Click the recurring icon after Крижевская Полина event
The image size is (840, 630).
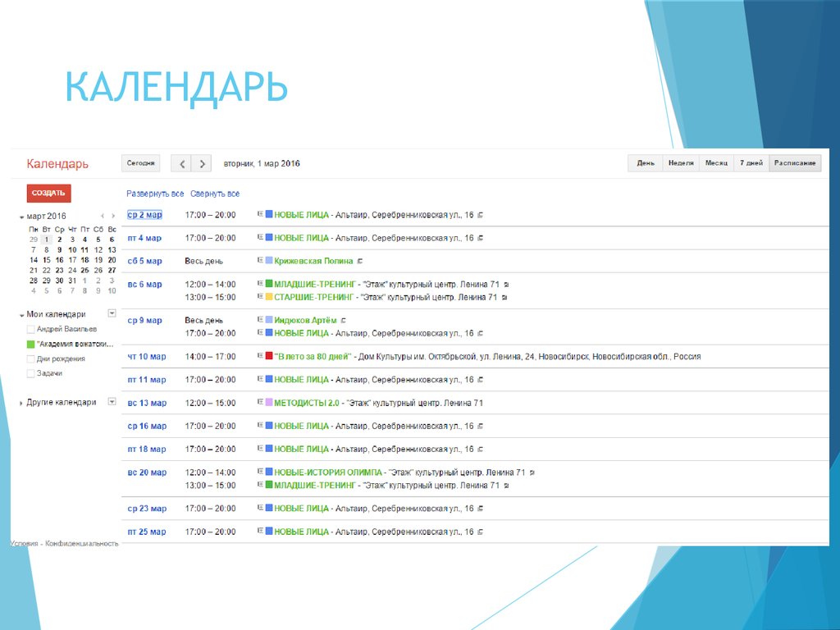(x=360, y=261)
